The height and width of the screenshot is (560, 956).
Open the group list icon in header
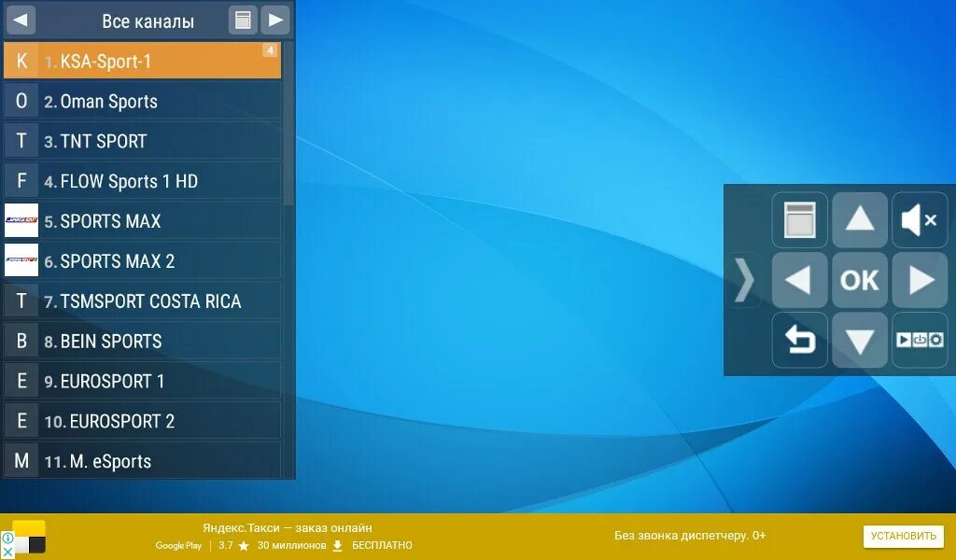(x=243, y=21)
